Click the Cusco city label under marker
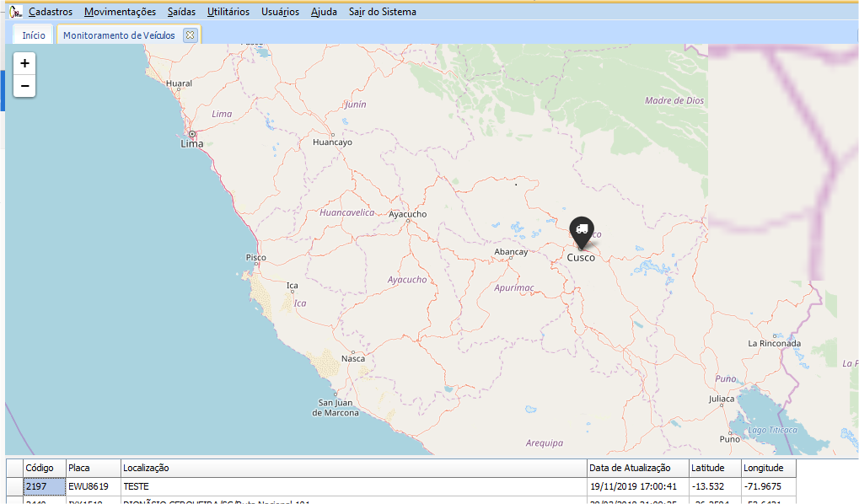This screenshot has height=504, width=859. click(x=581, y=258)
